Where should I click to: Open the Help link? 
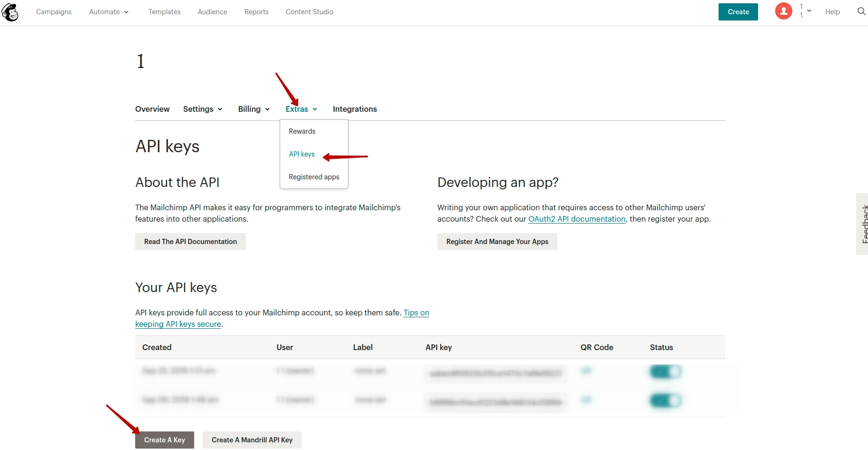[832, 12]
